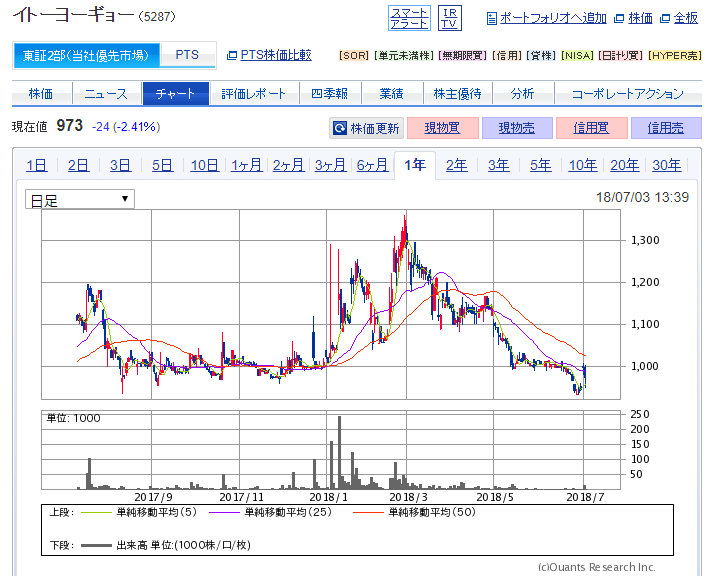Image resolution: width=711 pixels, height=576 pixels.
Task: Select the 2ヶ月 chart period
Action: point(288,165)
